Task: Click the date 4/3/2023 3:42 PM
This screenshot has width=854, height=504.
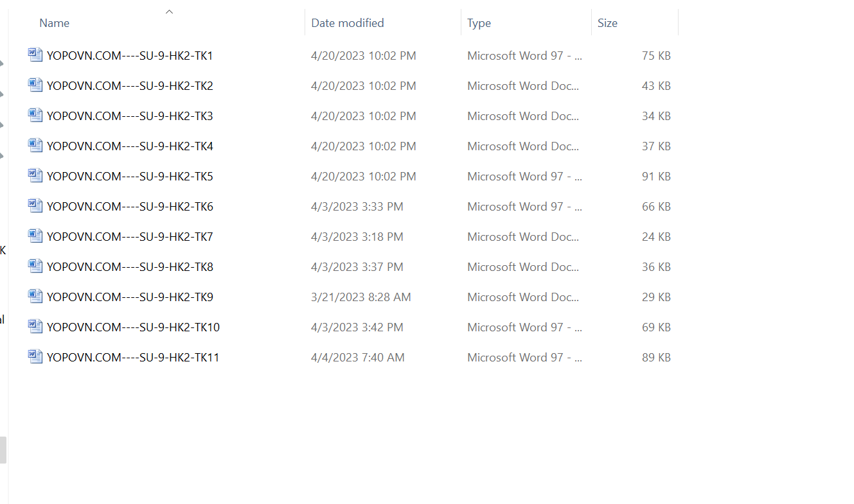Action: [x=357, y=327]
